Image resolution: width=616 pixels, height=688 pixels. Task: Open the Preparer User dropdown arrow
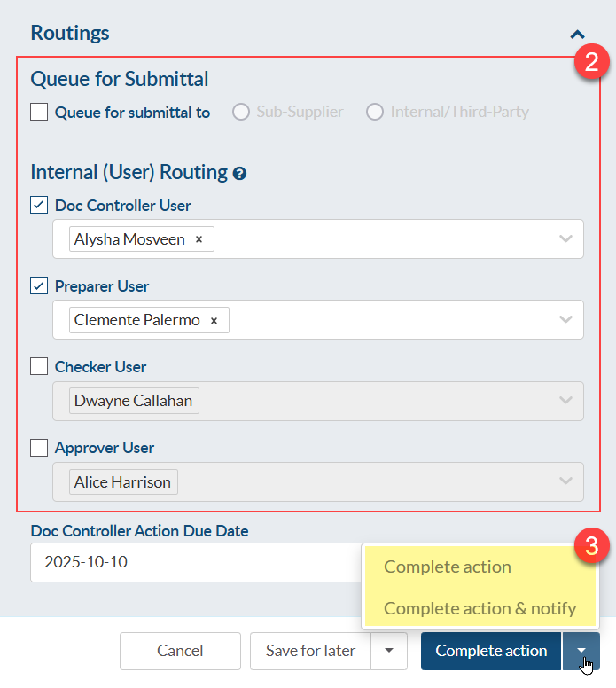coord(565,320)
